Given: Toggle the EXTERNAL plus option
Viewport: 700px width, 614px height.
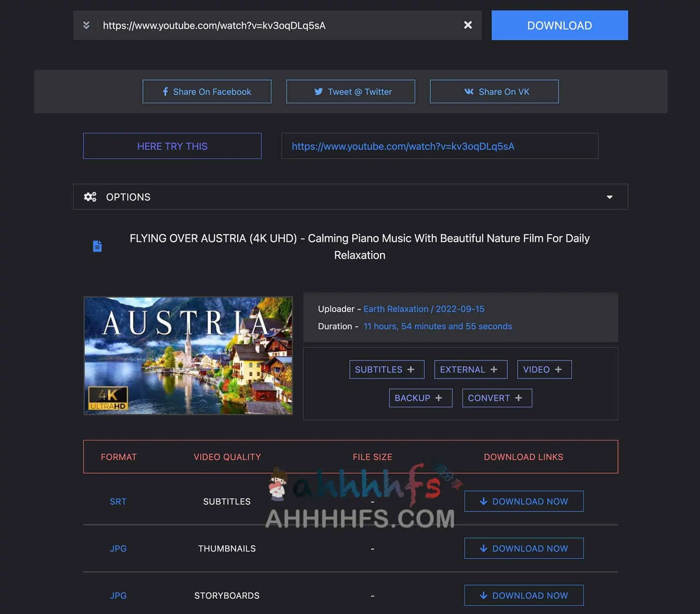Looking at the screenshot, I should point(470,369).
